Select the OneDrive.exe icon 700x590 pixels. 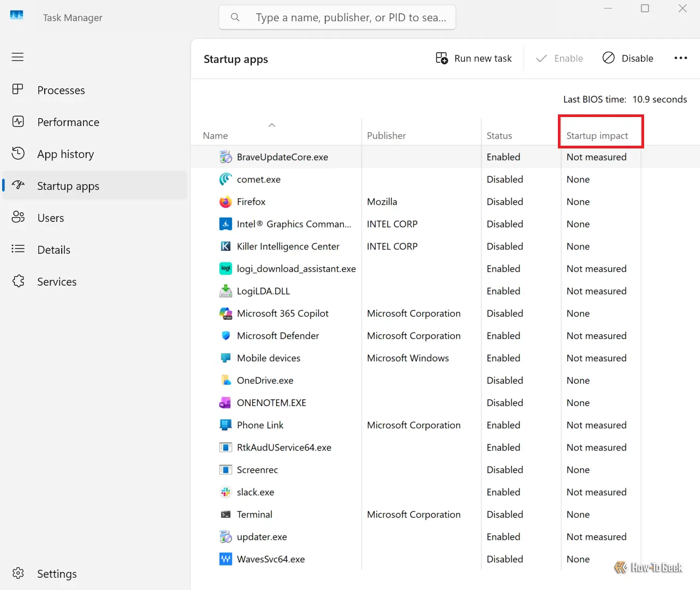coord(226,380)
